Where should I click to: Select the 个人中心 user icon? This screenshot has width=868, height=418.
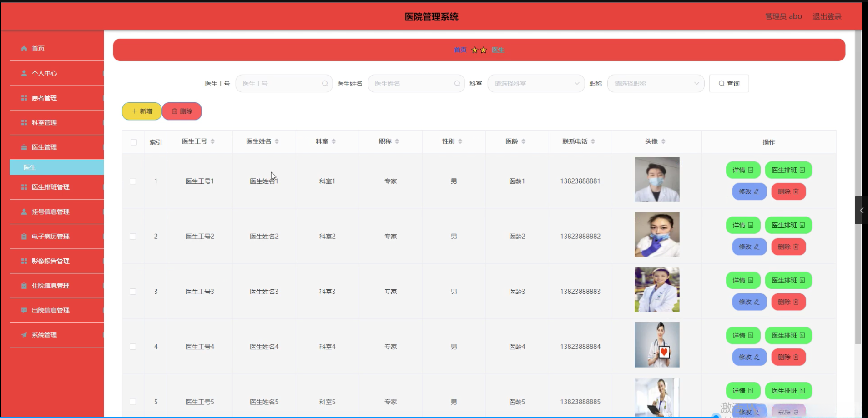click(x=23, y=73)
